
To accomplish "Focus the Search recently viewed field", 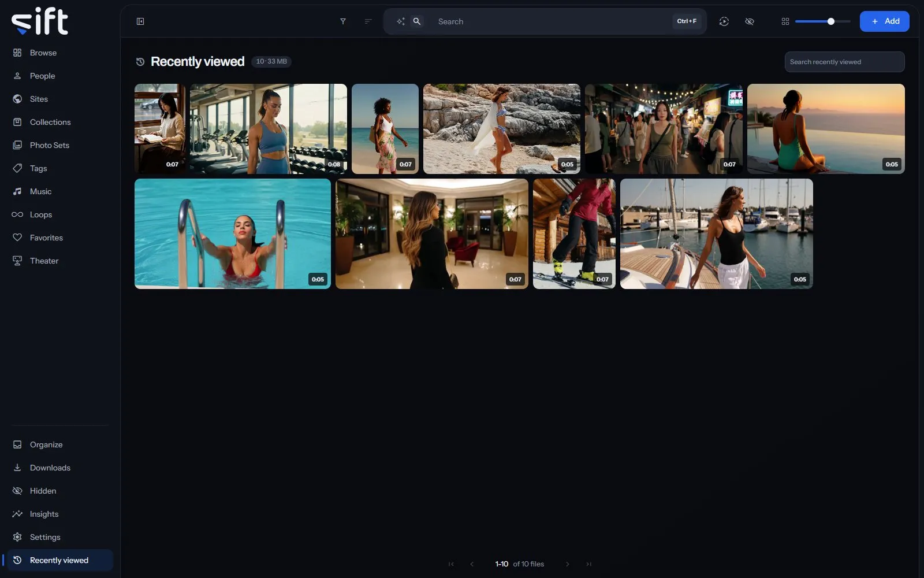I will tap(844, 62).
